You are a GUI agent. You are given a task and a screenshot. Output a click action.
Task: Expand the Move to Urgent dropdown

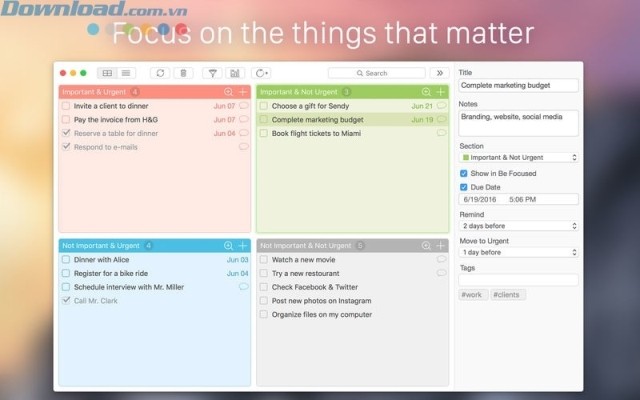coord(518,253)
